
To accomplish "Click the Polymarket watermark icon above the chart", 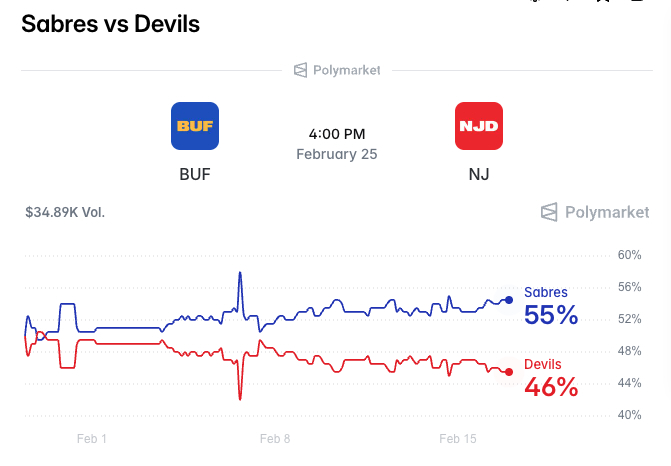I will (x=549, y=212).
